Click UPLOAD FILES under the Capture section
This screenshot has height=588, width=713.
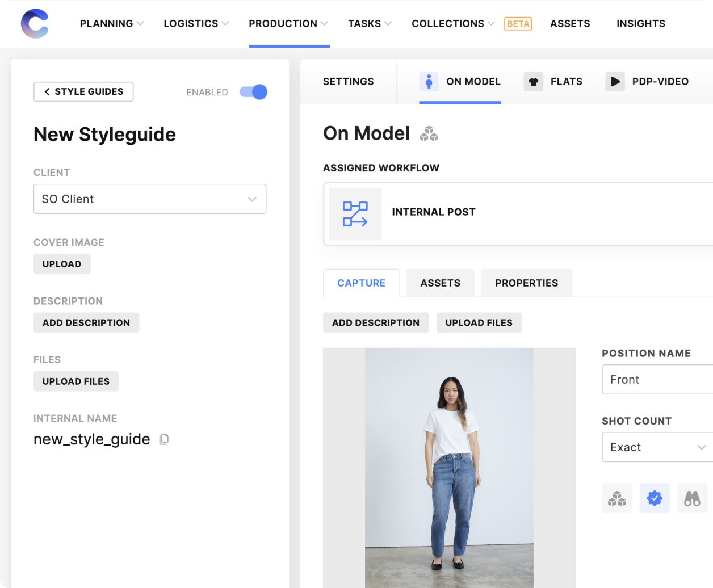(x=479, y=322)
